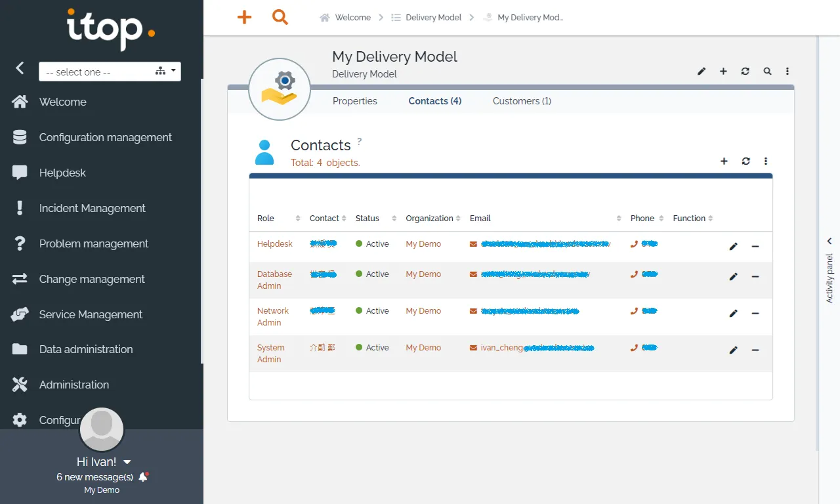This screenshot has width=840, height=504.
Task: Switch to the Contacts (4) tab
Action: pyautogui.click(x=435, y=101)
